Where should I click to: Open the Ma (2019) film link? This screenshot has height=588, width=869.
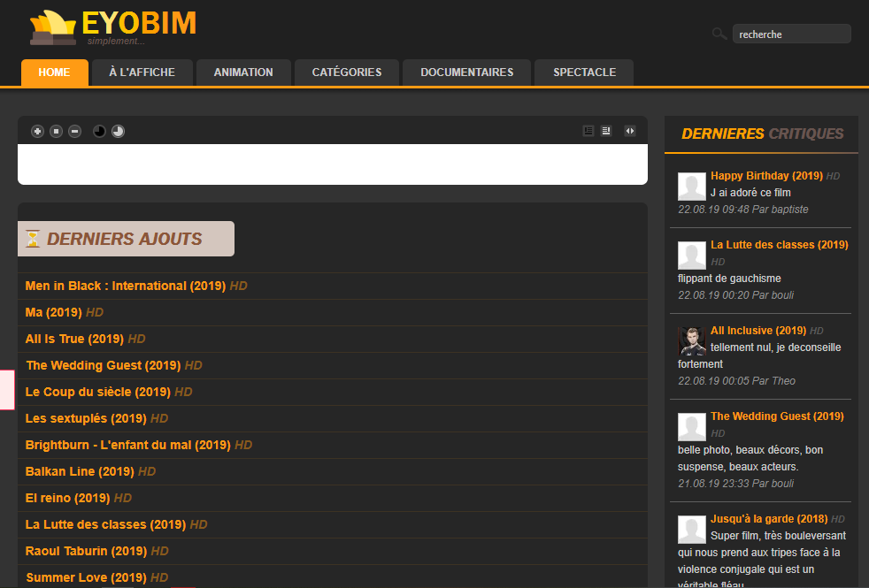pos(54,312)
